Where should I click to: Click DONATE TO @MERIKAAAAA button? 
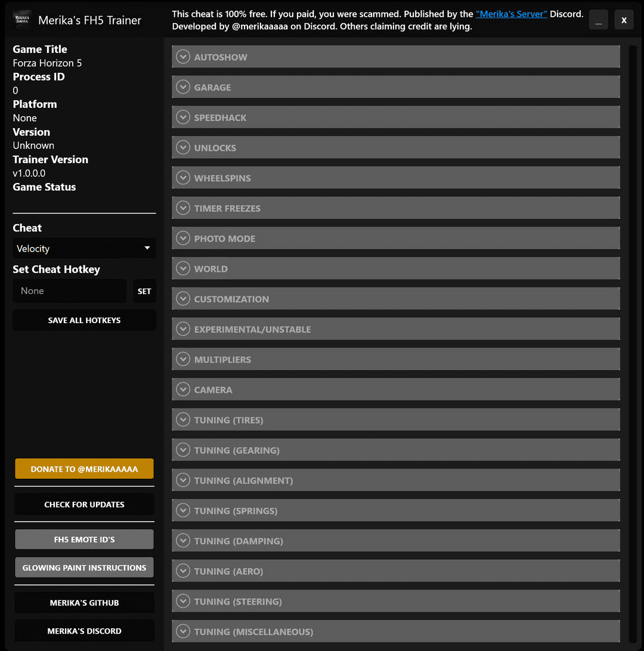click(x=84, y=469)
